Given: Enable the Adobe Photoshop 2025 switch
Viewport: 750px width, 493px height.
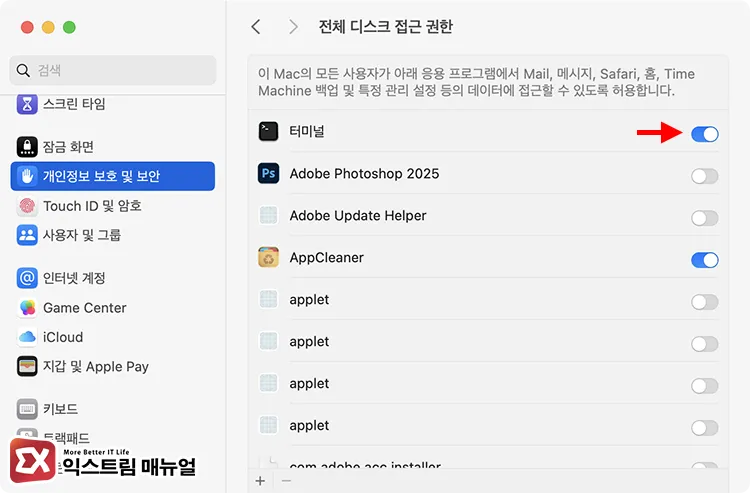Looking at the screenshot, I should click(x=705, y=176).
